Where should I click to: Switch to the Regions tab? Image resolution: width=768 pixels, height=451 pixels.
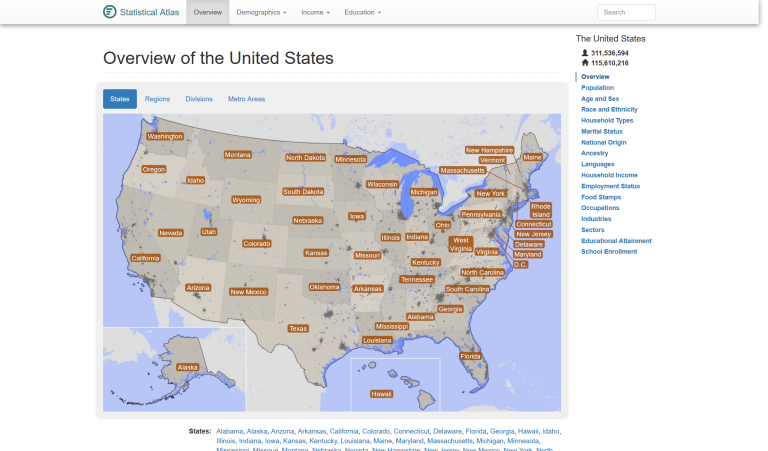pyautogui.click(x=157, y=99)
